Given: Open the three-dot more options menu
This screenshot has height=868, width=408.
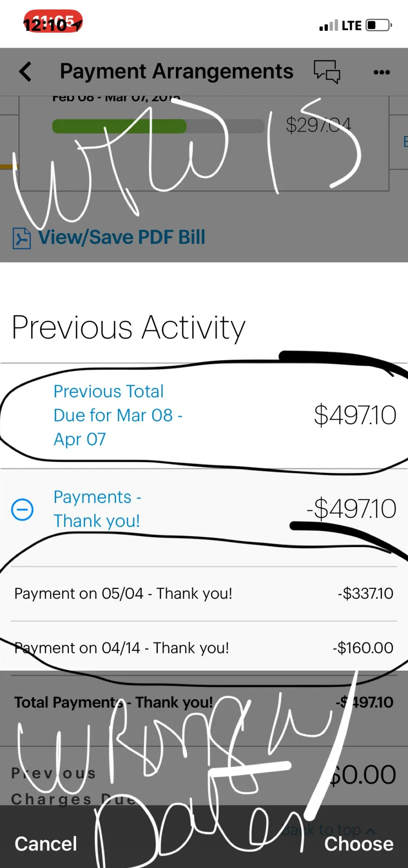Looking at the screenshot, I should pos(381,72).
